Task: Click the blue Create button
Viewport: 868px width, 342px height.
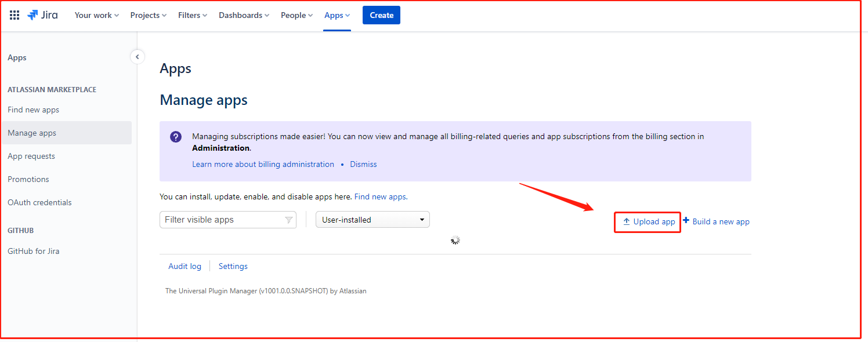Action: (381, 15)
